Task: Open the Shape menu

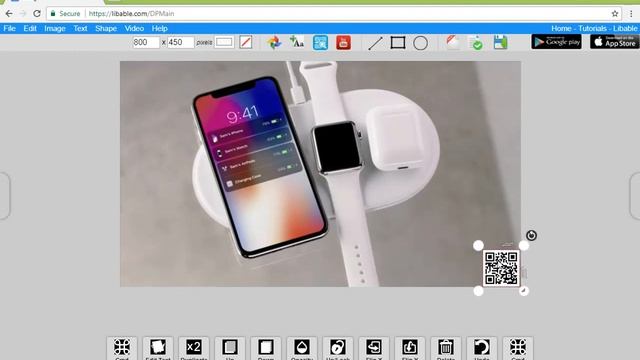Action: coord(106,29)
